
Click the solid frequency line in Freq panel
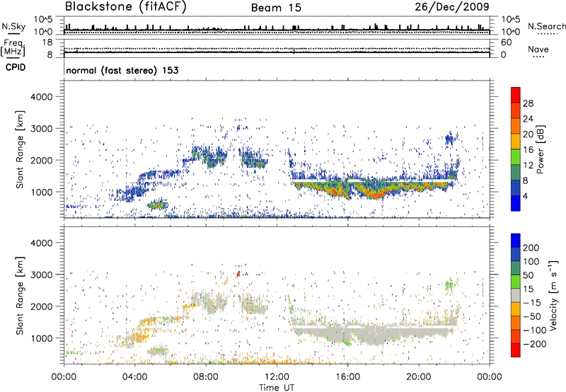tap(277, 52)
